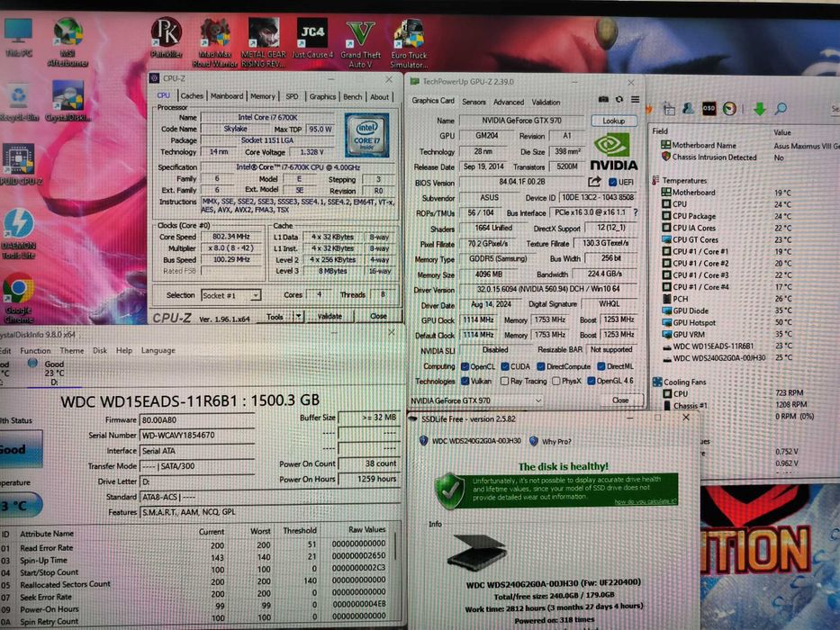Image resolution: width=840 pixels, height=630 pixels.
Task: Launch Just Cause 4 desktop icon
Action: [x=312, y=39]
